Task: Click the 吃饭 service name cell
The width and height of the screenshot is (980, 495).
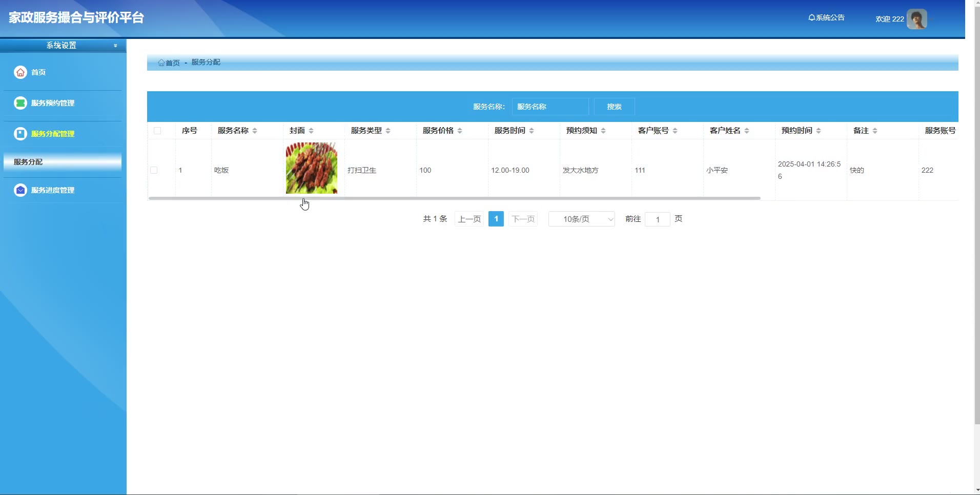Action: click(x=221, y=170)
